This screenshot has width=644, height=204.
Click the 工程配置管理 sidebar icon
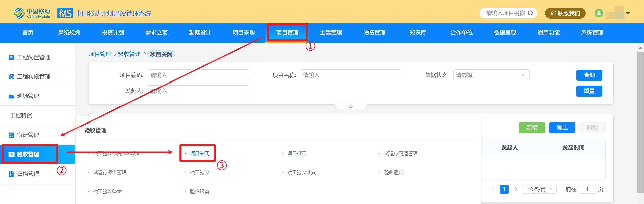11,57
